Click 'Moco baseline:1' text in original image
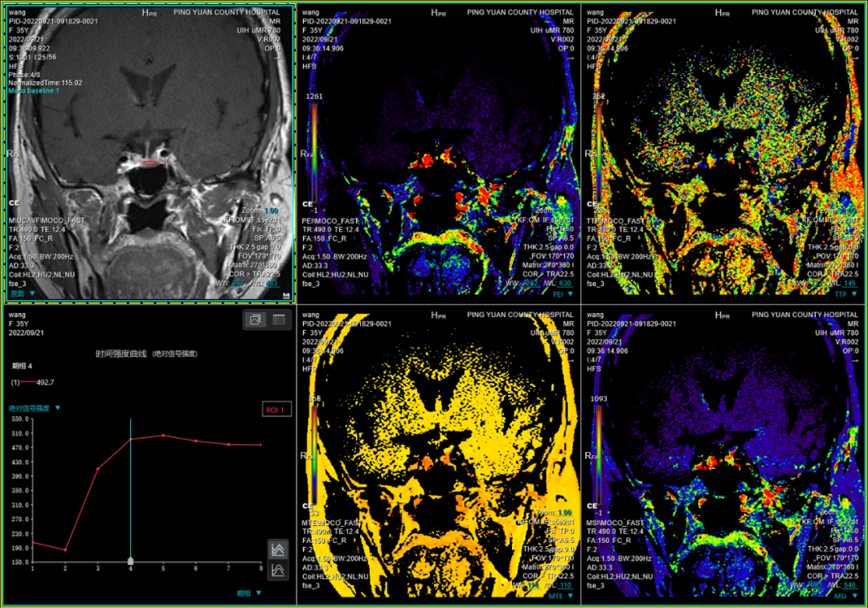Screen dimensions: 868x608 [33, 92]
